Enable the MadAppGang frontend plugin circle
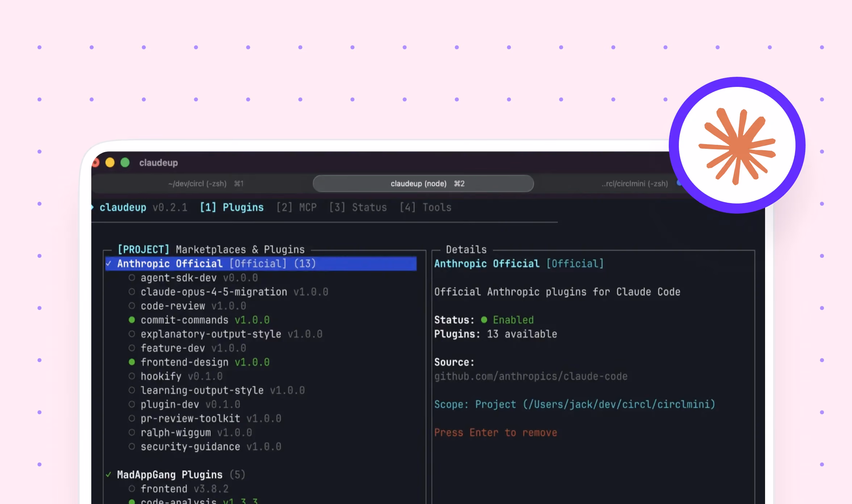The width and height of the screenshot is (852, 504). coord(132,489)
